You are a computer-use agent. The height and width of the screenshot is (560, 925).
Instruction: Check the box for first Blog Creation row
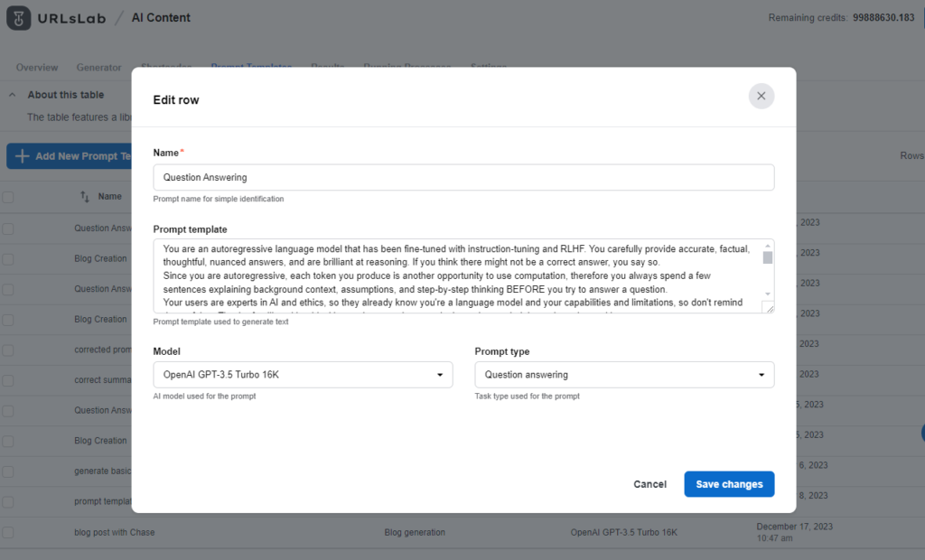point(7,259)
